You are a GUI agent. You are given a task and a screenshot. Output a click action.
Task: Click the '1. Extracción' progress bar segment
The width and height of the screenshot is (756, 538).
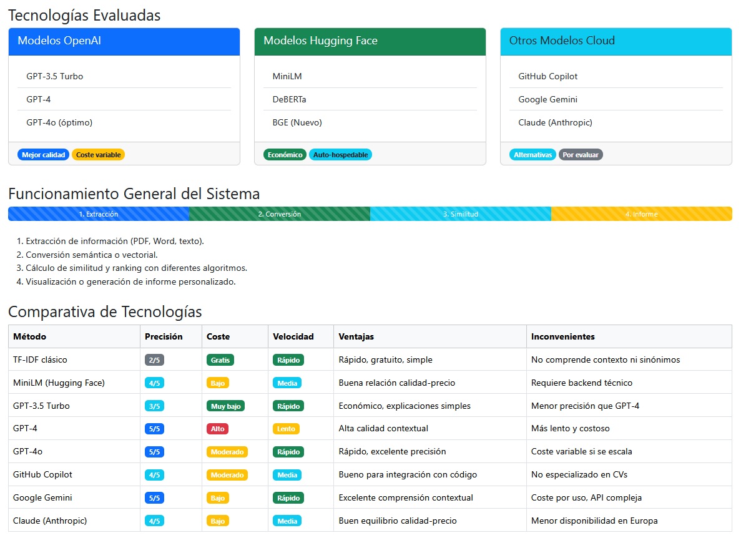(99, 214)
